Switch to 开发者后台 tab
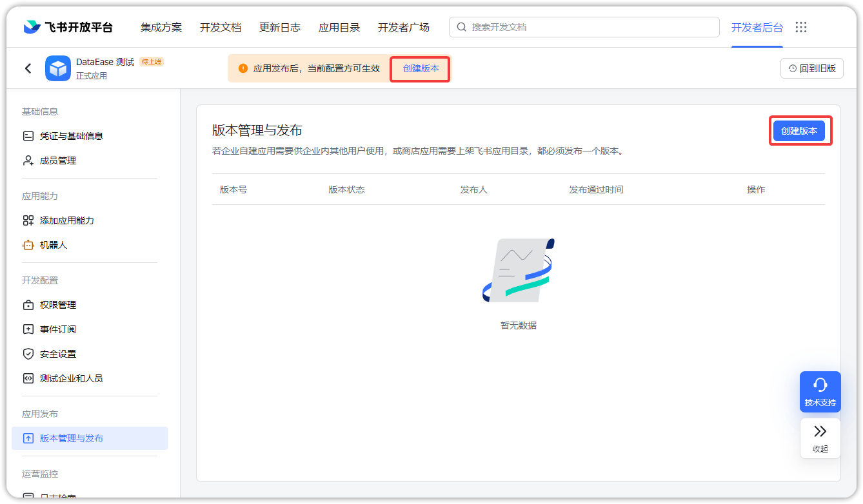 click(757, 27)
